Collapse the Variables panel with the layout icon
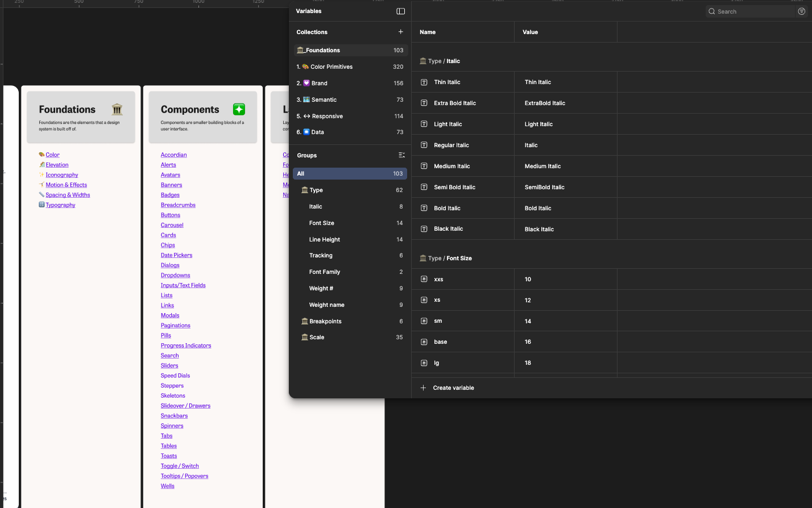The width and height of the screenshot is (812, 508). tap(401, 11)
